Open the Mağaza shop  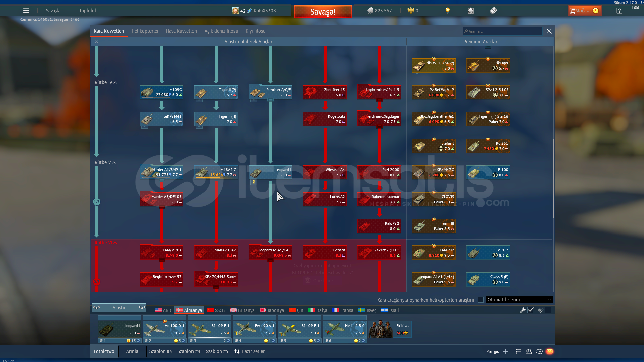point(585,11)
